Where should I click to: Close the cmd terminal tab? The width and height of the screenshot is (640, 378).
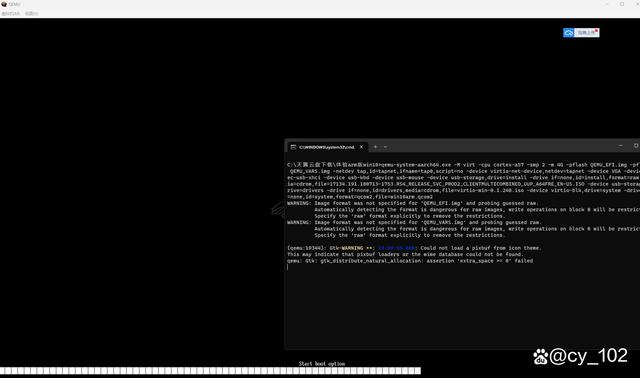click(x=361, y=147)
